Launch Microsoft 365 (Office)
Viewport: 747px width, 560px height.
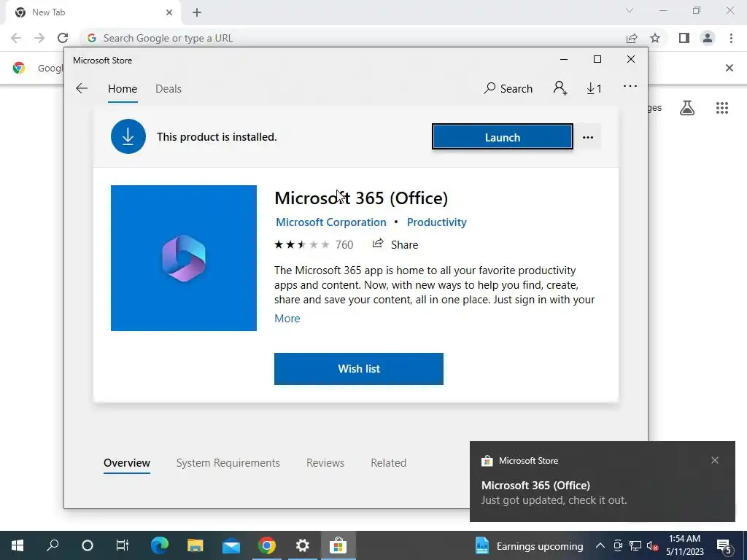[502, 137]
